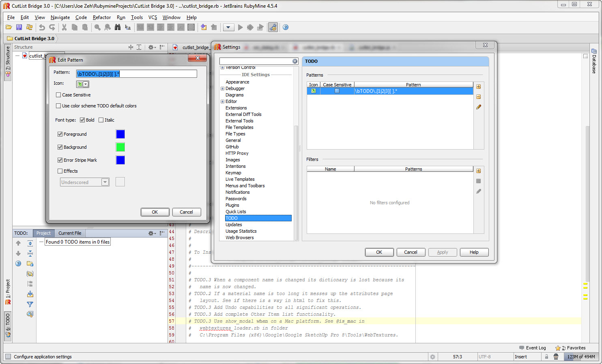
Task: Uncheck the Foreground checkbox
Action: point(60,134)
